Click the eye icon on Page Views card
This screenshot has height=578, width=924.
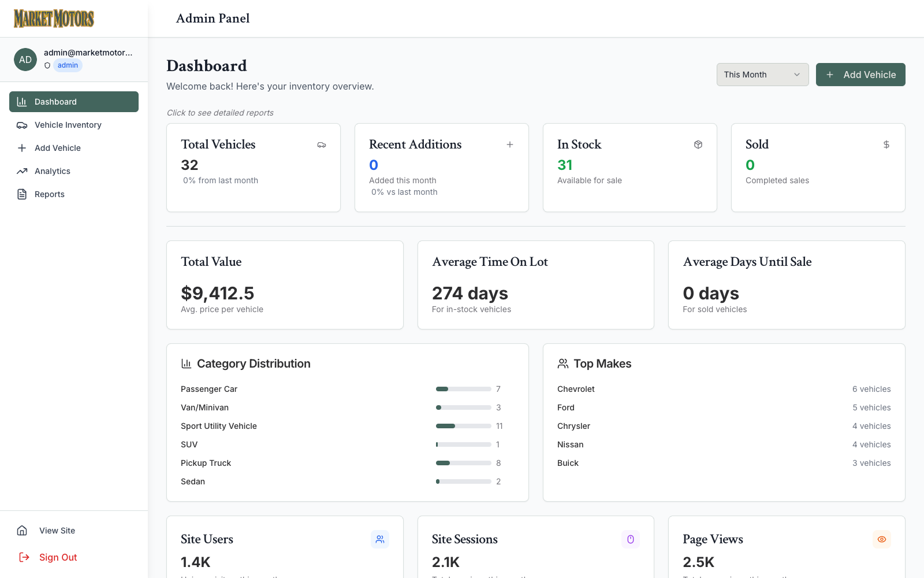[882, 539]
